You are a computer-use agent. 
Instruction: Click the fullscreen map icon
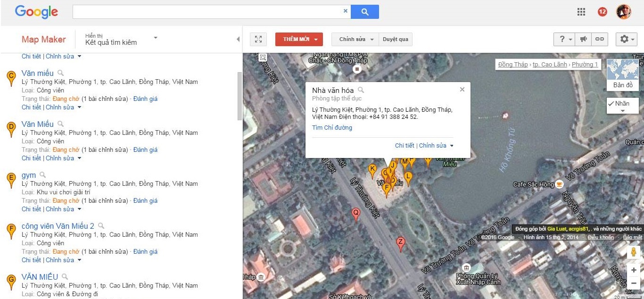click(258, 40)
